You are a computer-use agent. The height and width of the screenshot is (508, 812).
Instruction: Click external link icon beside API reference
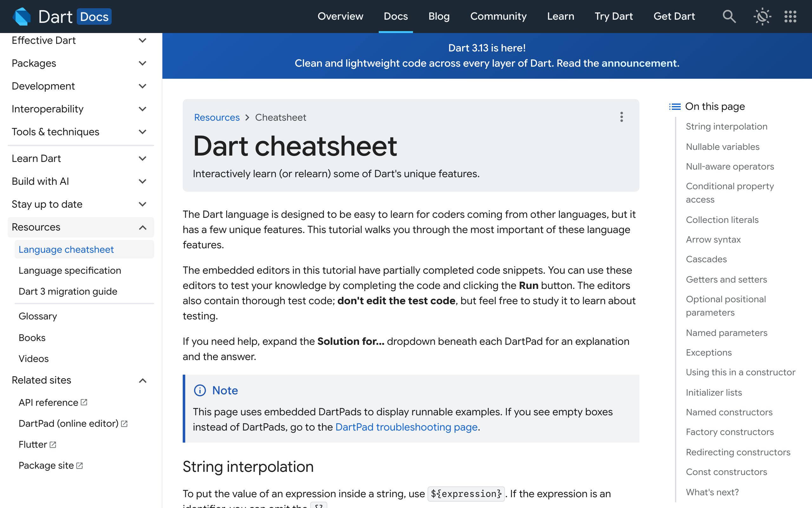coord(84,402)
